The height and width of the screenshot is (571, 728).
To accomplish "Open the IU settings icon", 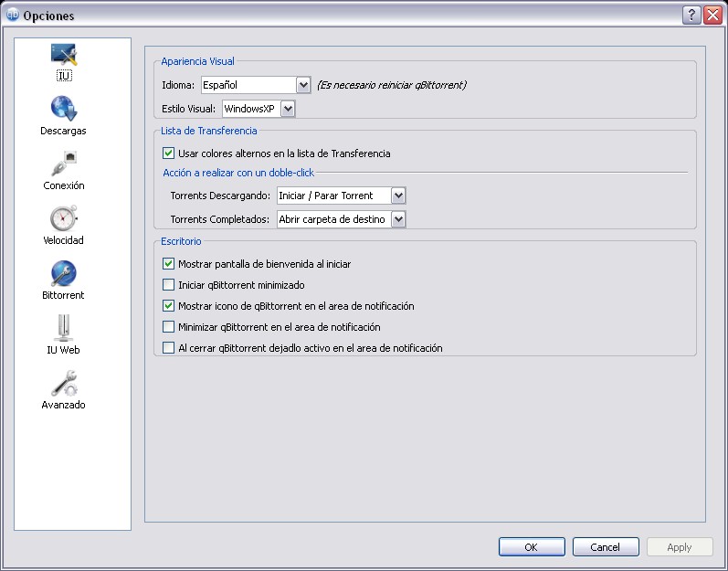I will [x=64, y=54].
